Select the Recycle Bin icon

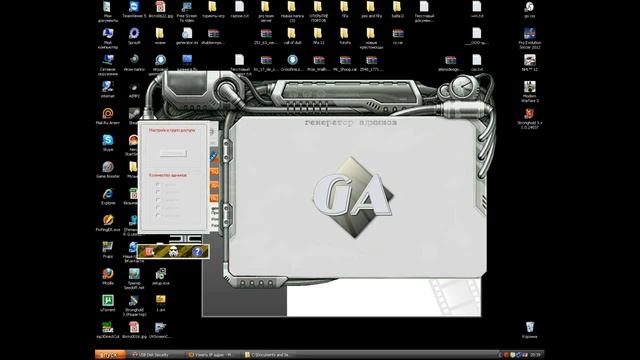pos(530,331)
